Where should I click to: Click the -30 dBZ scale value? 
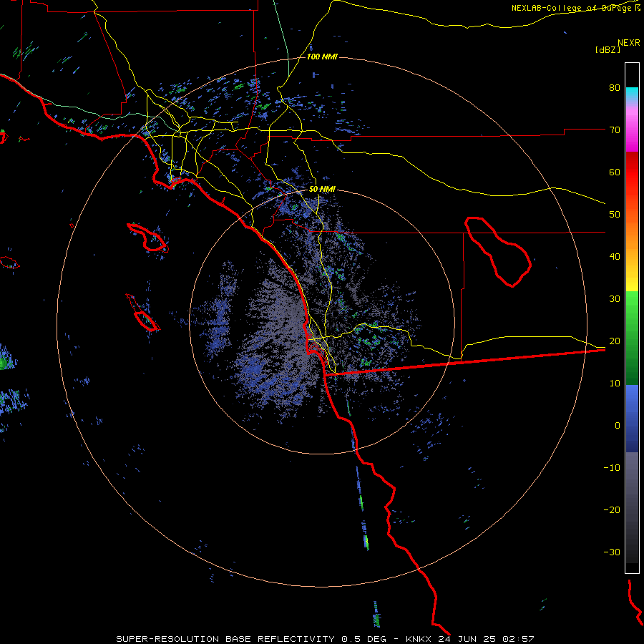click(x=612, y=552)
